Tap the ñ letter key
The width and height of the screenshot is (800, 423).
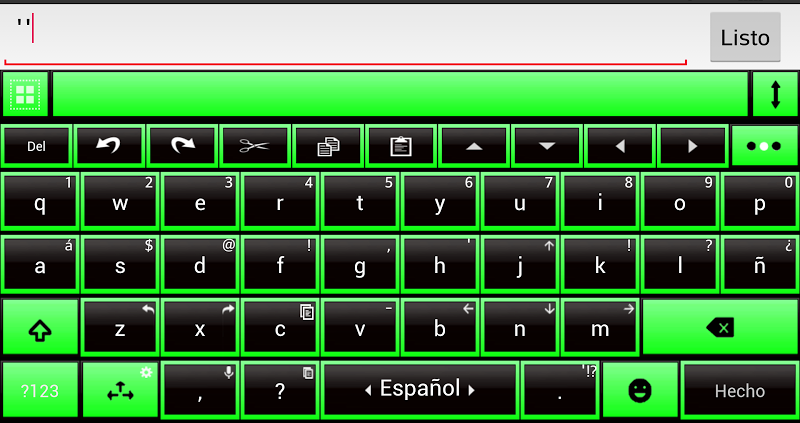point(760,264)
